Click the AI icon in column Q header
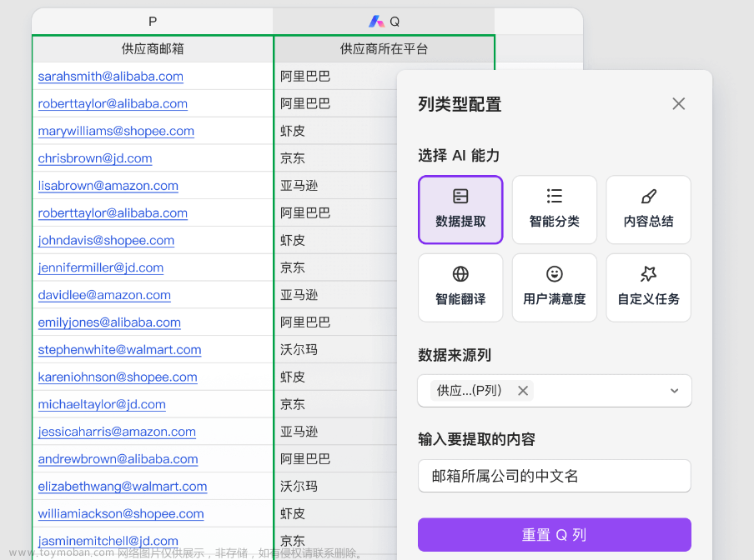Image resolution: width=754 pixels, height=560 pixels. [x=376, y=21]
